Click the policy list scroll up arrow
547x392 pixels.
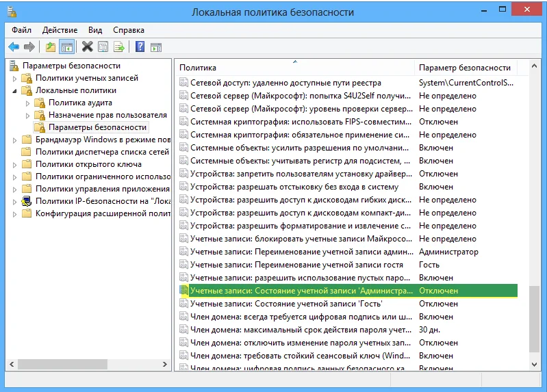point(534,66)
